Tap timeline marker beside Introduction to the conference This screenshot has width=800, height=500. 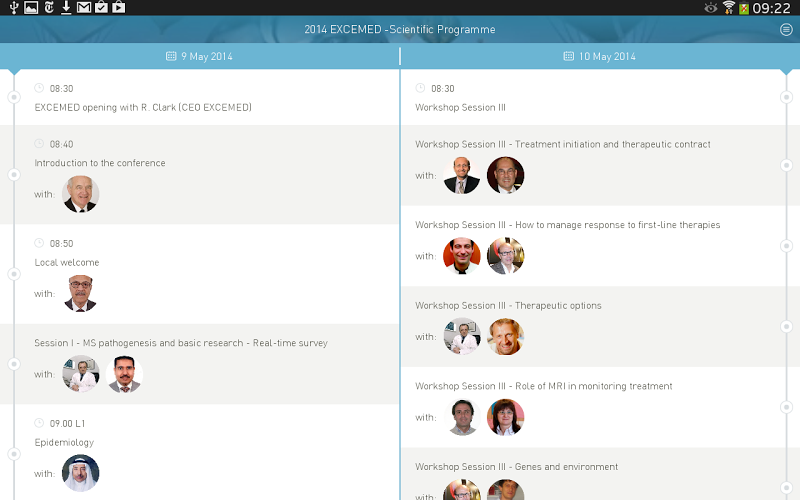14,174
